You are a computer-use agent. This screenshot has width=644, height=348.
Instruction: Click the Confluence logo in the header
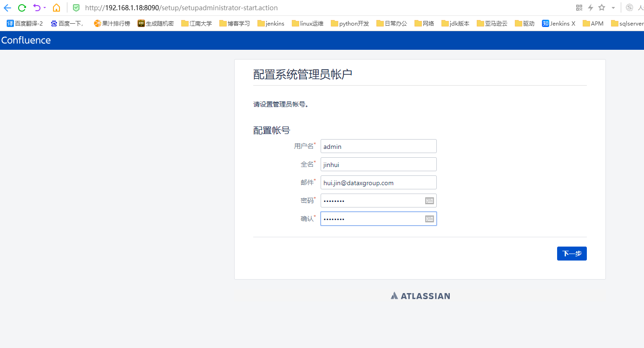coord(26,40)
